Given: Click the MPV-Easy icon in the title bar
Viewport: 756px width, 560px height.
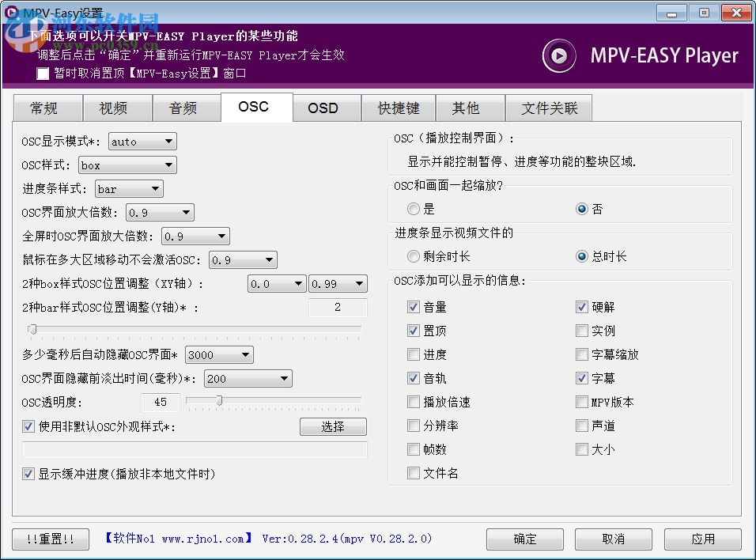Looking at the screenshot, I should pyautogui.click(x=11, y=12).
